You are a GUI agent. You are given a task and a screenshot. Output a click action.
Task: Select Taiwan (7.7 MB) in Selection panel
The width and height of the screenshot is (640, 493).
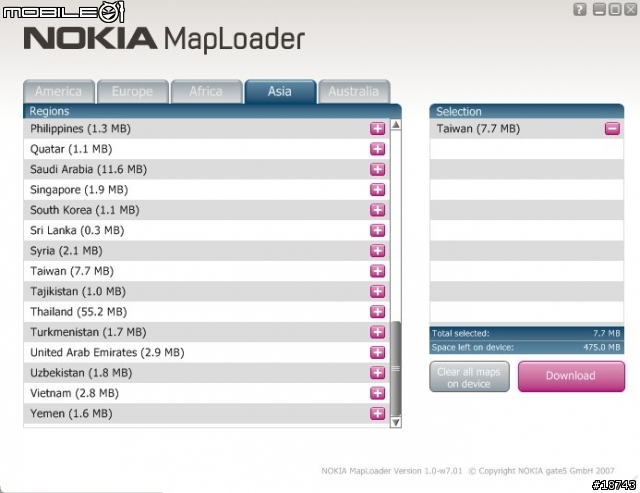478,129
